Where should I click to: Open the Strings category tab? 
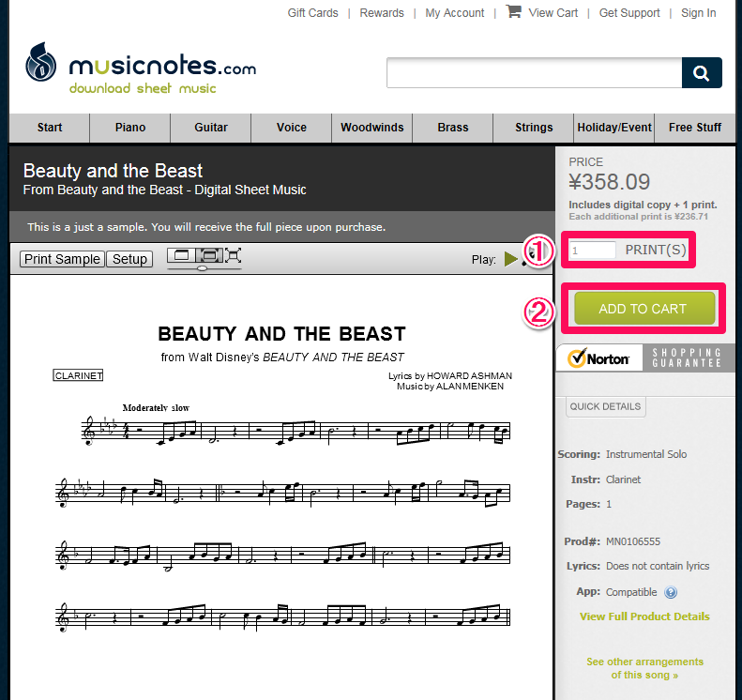tap(534, 128)
